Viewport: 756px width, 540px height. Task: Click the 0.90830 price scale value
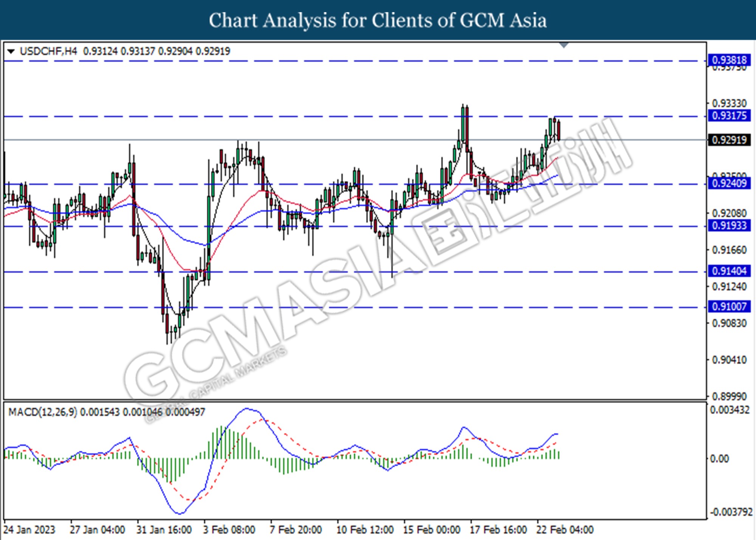click(x=730, y=323)
